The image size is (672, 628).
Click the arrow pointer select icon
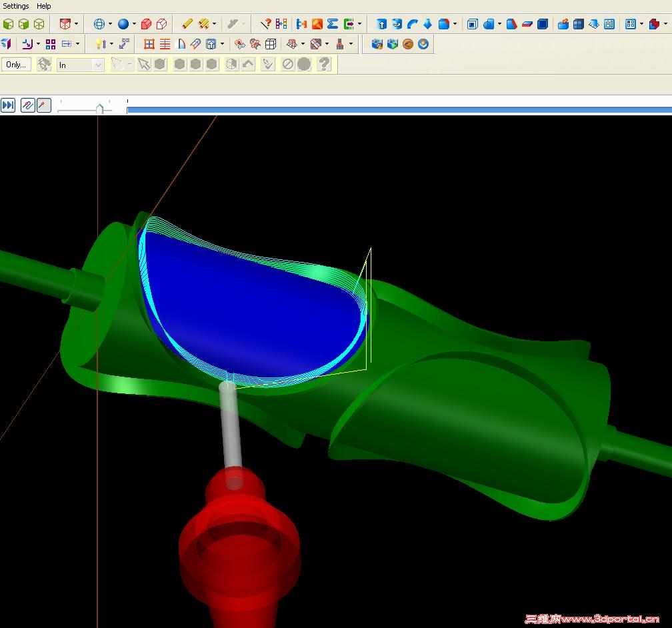[x=144, y=64]
